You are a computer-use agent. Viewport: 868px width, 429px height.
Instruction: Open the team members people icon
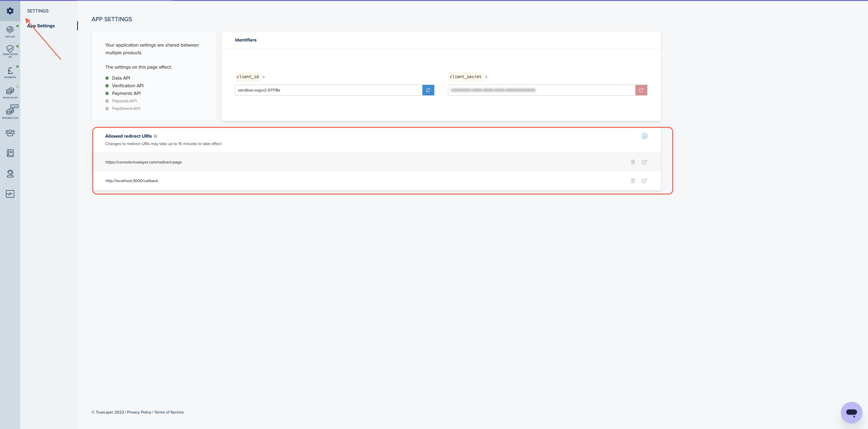(10, 133)
